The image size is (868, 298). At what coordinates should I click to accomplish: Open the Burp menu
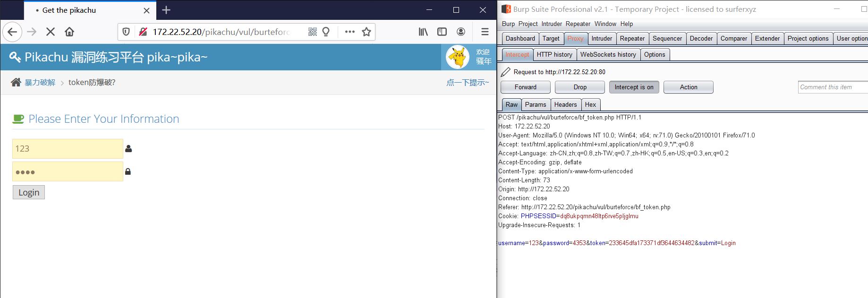(x=508, y=24)
